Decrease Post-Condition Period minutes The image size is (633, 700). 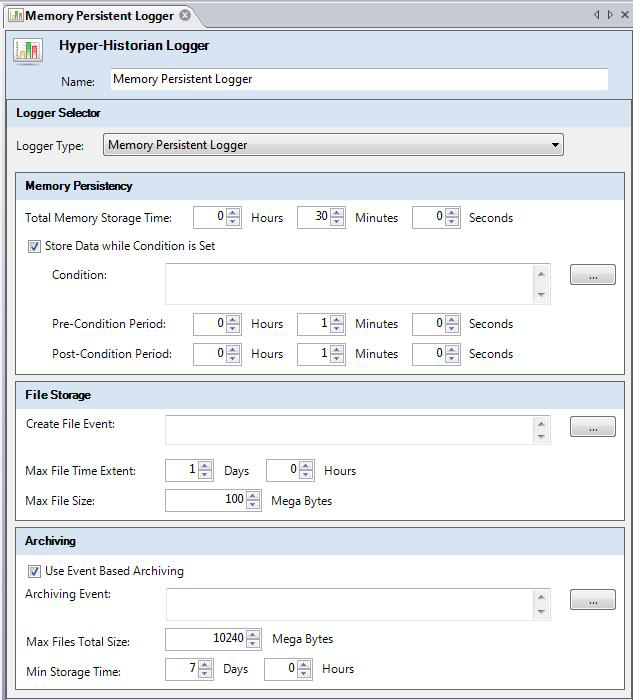(337, 358)
